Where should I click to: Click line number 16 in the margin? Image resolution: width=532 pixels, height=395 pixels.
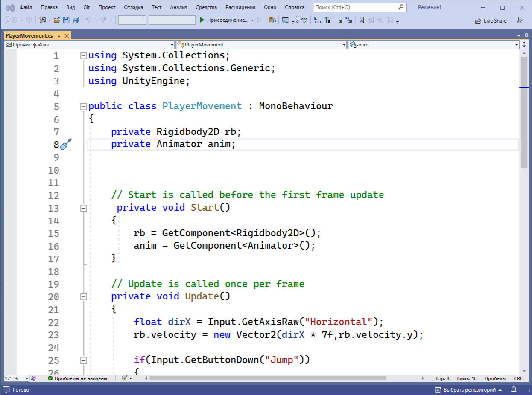click(54, 246)
